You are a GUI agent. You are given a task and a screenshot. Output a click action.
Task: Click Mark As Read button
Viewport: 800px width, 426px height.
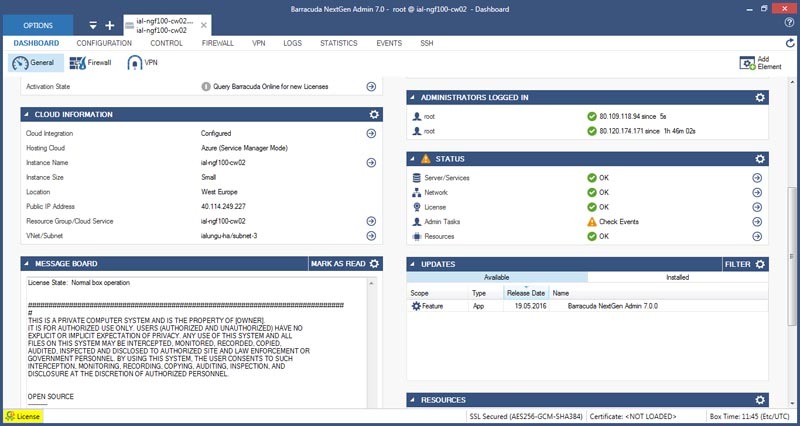338,264
